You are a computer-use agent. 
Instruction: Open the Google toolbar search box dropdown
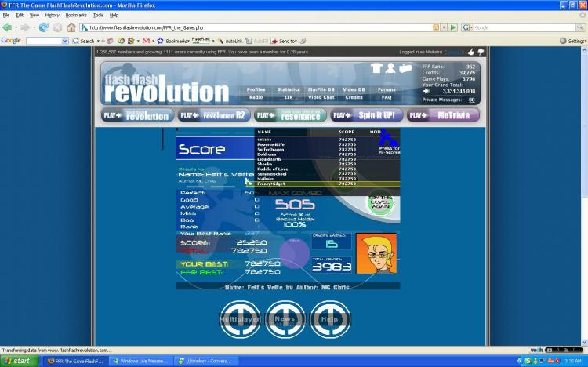coord(65,41)
